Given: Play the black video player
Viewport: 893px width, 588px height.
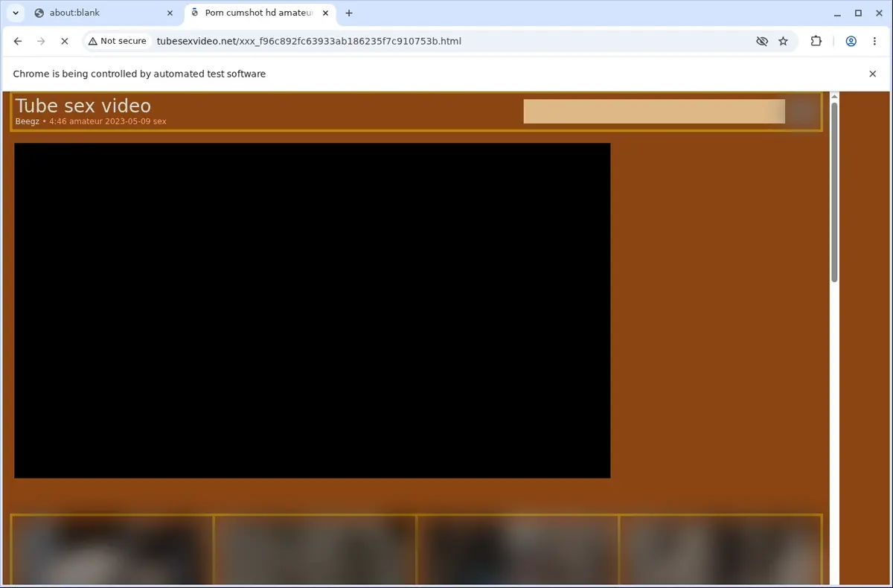Looking at the screenshot, I should pos(313,310).
